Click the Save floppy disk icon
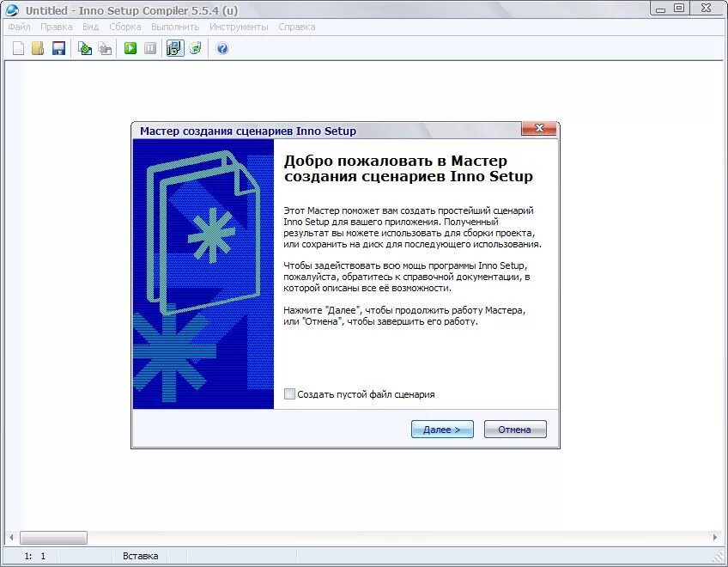 [58, 48]
